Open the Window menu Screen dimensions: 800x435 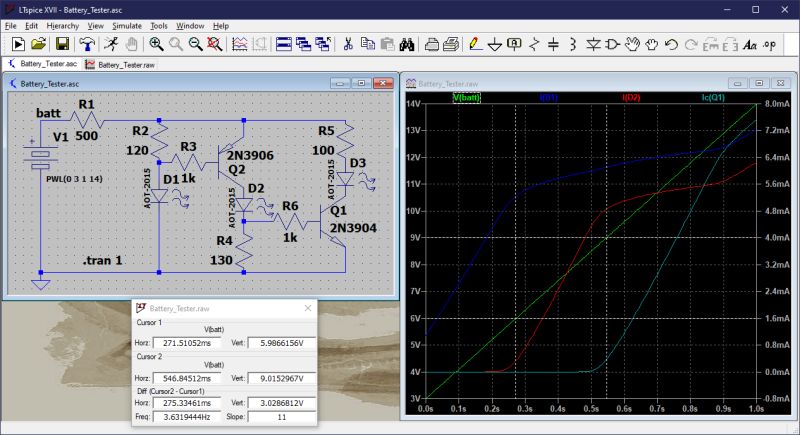point(190,25)
